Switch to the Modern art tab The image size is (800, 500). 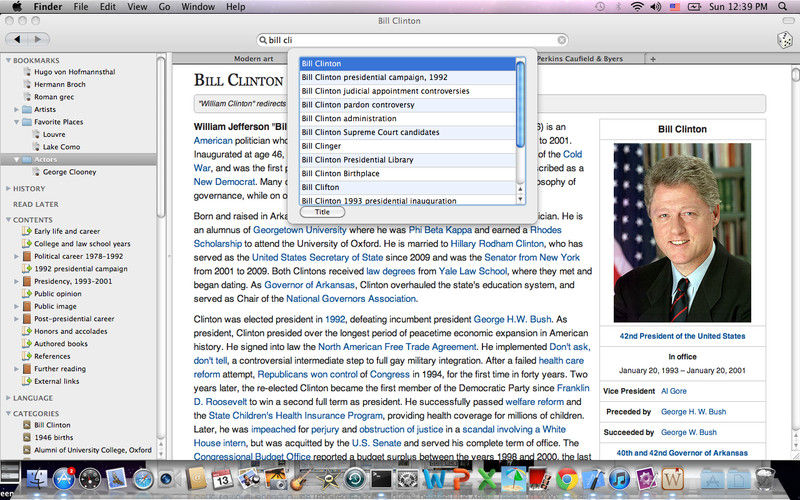(254, 59)
